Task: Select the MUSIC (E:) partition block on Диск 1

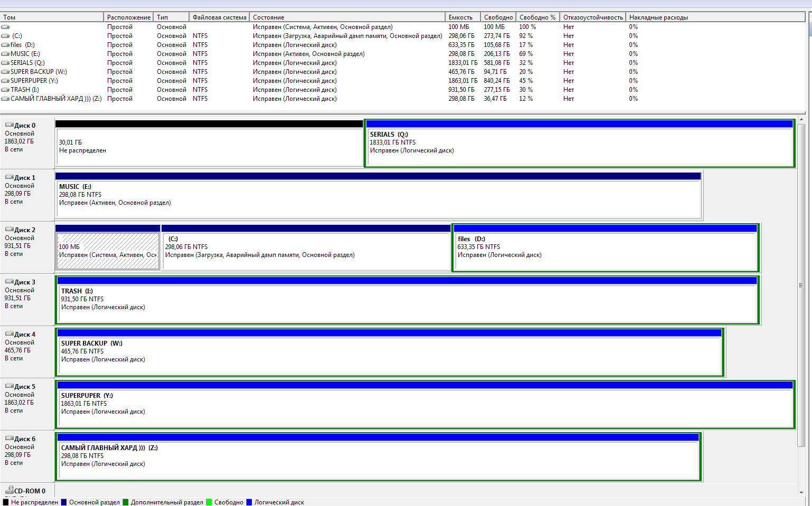Action: (x=378, y=195)
